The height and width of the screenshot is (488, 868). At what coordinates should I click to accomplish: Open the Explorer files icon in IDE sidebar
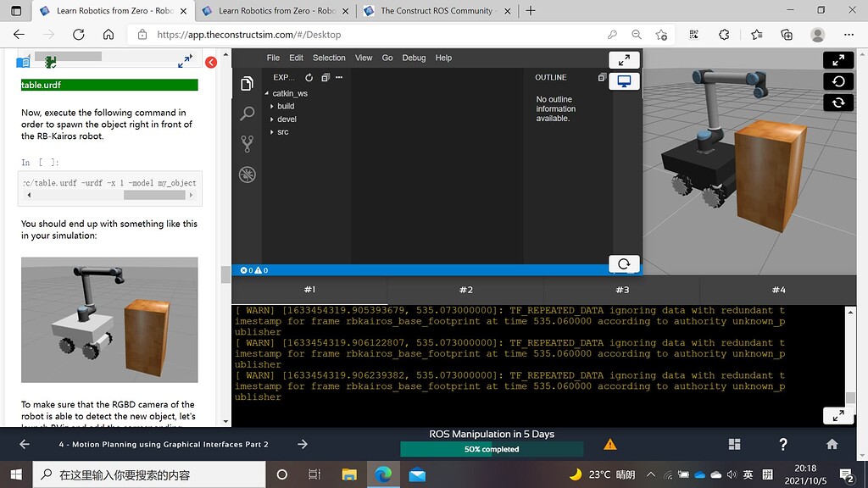(x=248, y=84)
